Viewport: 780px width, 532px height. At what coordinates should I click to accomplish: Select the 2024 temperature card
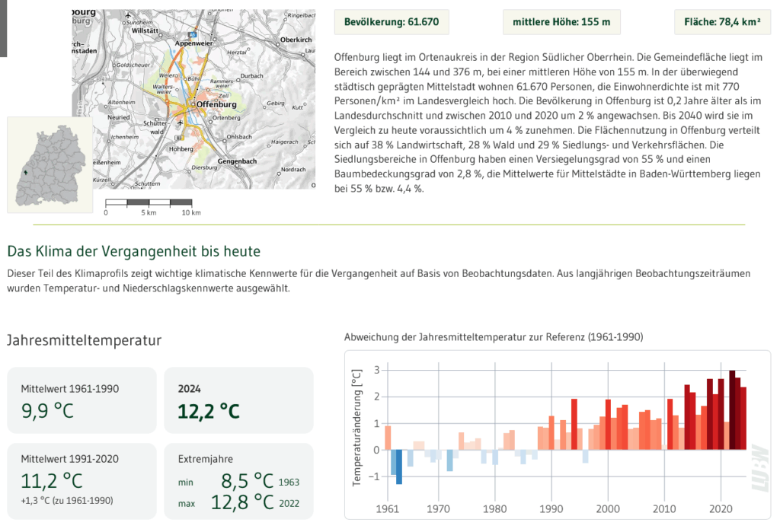click(238, 400)
